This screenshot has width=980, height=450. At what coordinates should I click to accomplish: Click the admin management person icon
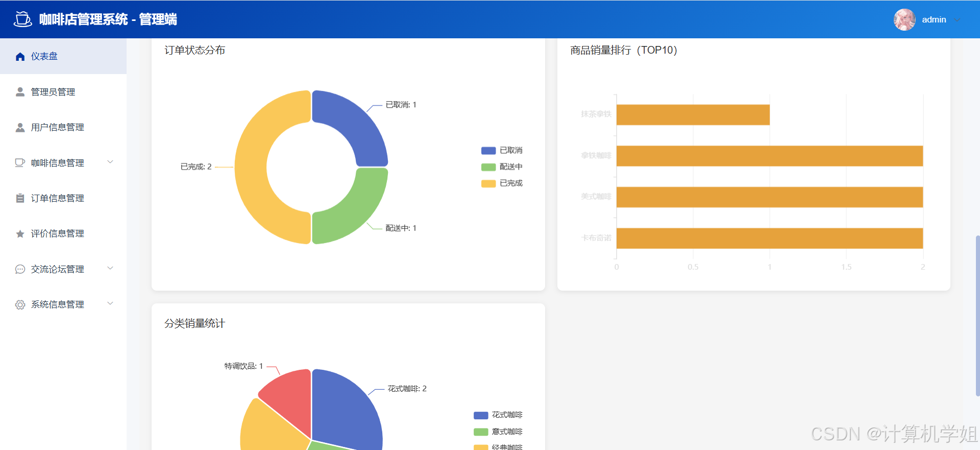pyautogui.click(x=20, y=92)
